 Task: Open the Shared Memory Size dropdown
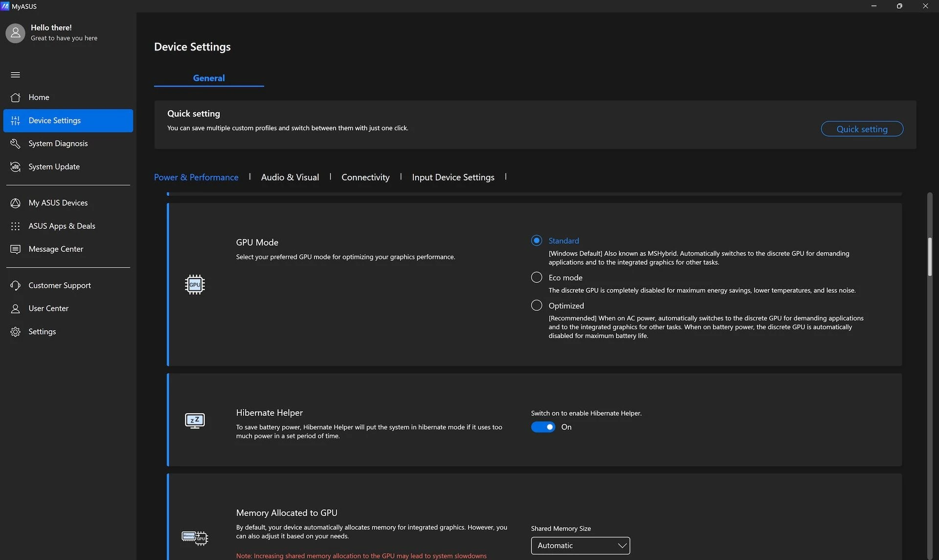(581, 545)
